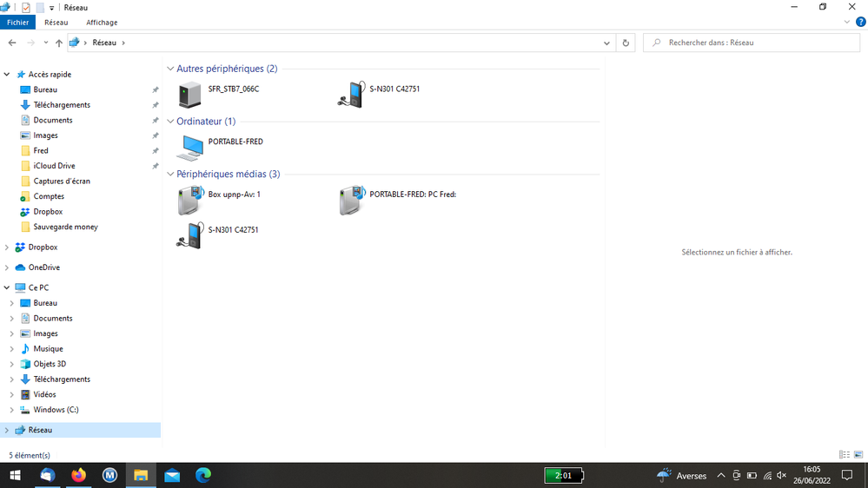Switch to the Affichage ribbon tab

click(102, 22)
